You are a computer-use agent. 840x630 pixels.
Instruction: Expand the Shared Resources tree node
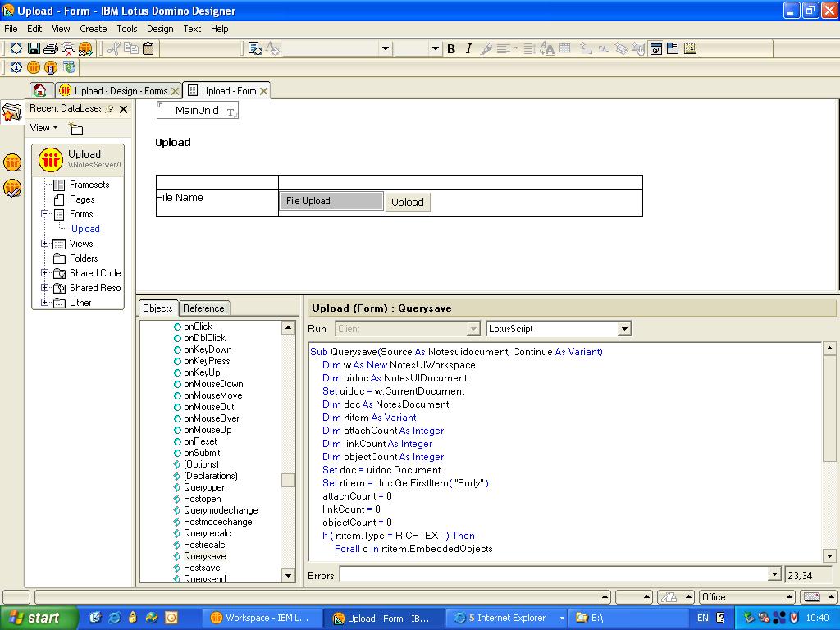pos(45,288)
